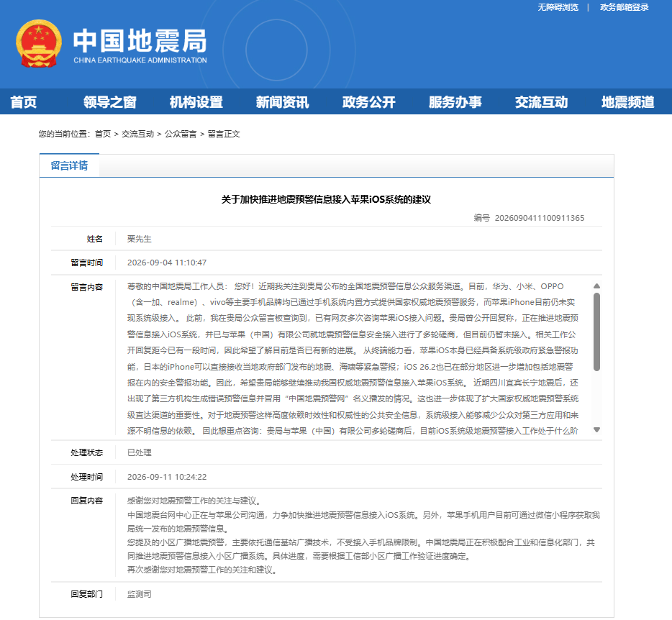Click the 处理状态 row label

[86, 452]
